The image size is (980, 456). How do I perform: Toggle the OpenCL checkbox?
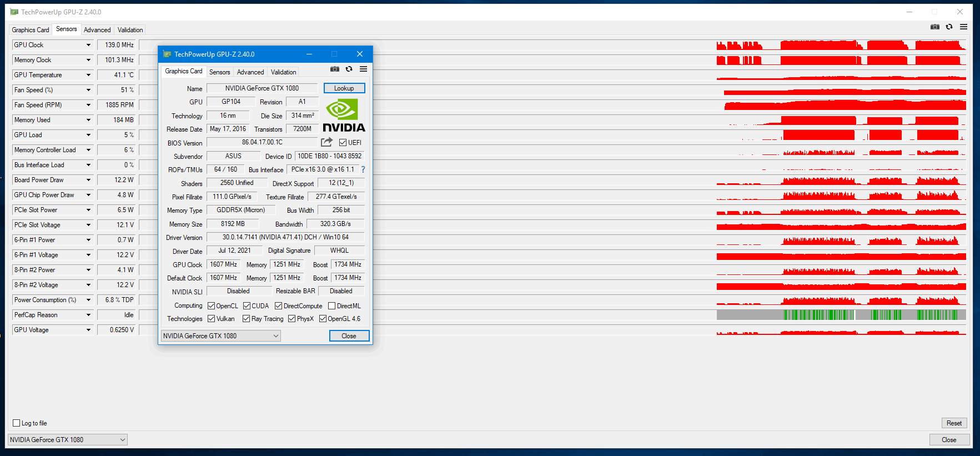(211, 306)
